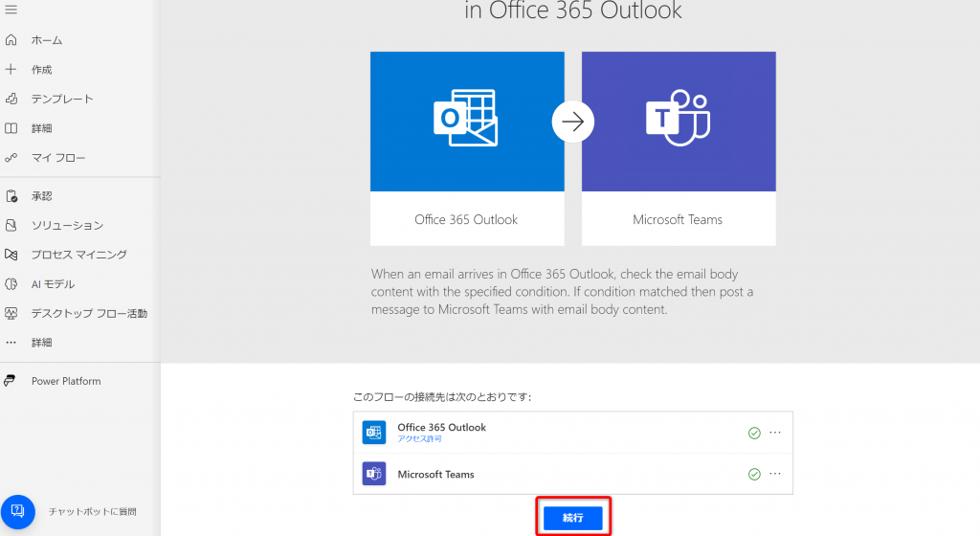
Task: Click the Office 365 Outlook connection name
Action: (442, 427)
